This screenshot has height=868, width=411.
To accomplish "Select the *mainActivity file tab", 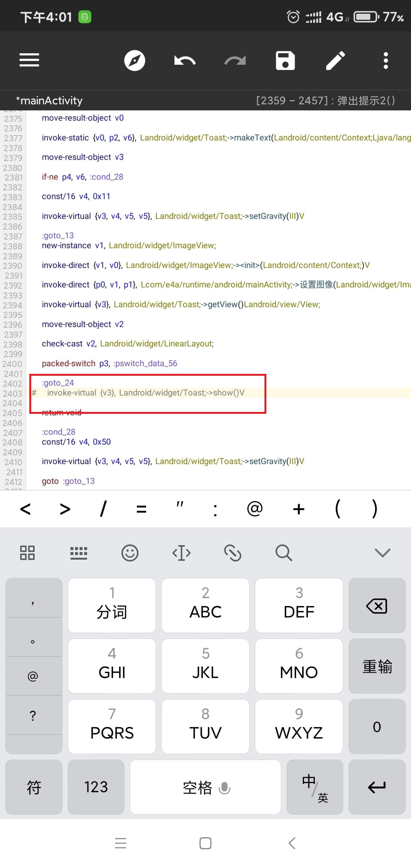I will [49, 101].
